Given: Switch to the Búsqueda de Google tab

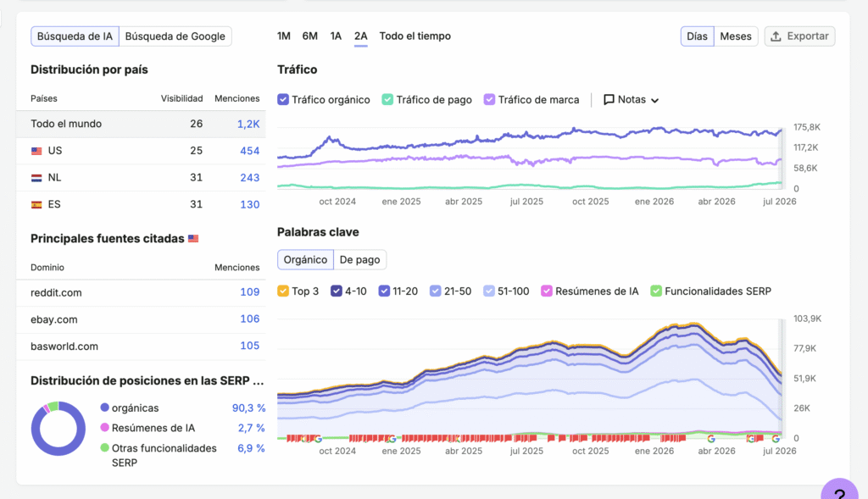Looking at the screenshot, I should tap(175, 36).
